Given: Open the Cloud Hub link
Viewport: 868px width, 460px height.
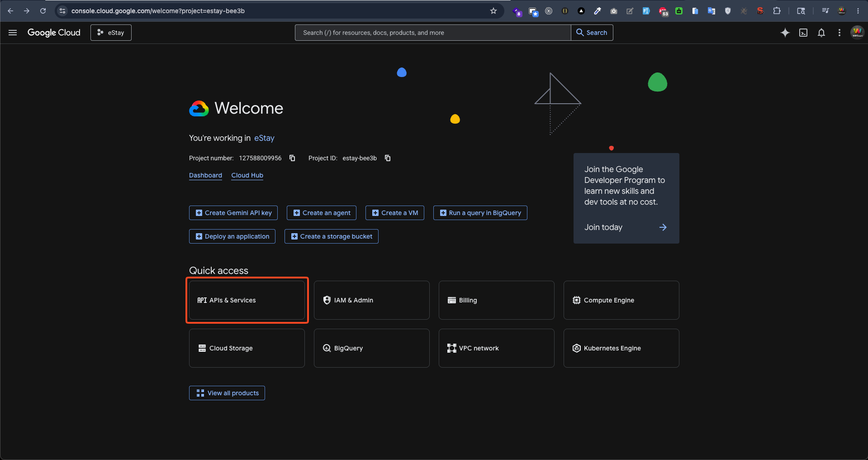Looking at the screenshot, I should [247, 175].
